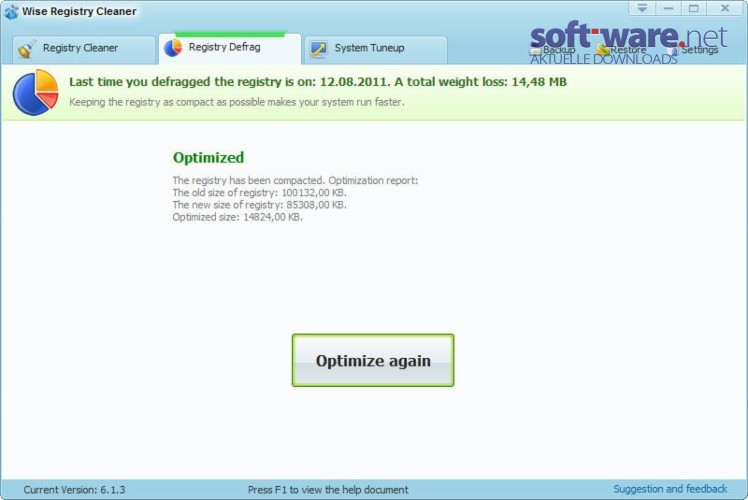Open the Restore option
This screenshot has height=500, width=748.
click(622, 50)
